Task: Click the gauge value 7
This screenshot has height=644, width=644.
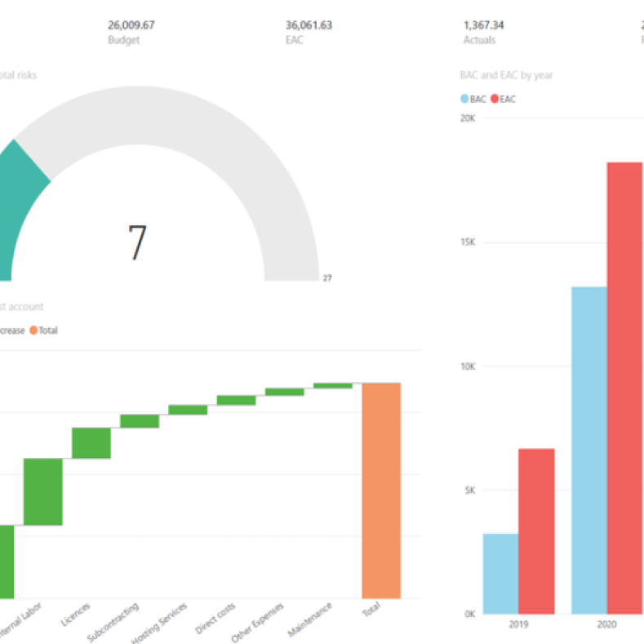Action: coord(137,242)
